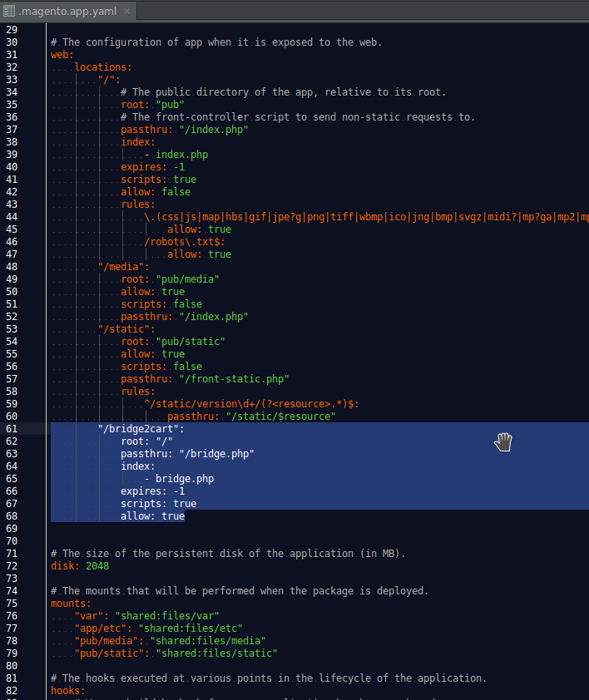This screenshot has width=589, height=700.
Task: Select the .magento.app.yaml editor tab
Action: tap(67, 10)
